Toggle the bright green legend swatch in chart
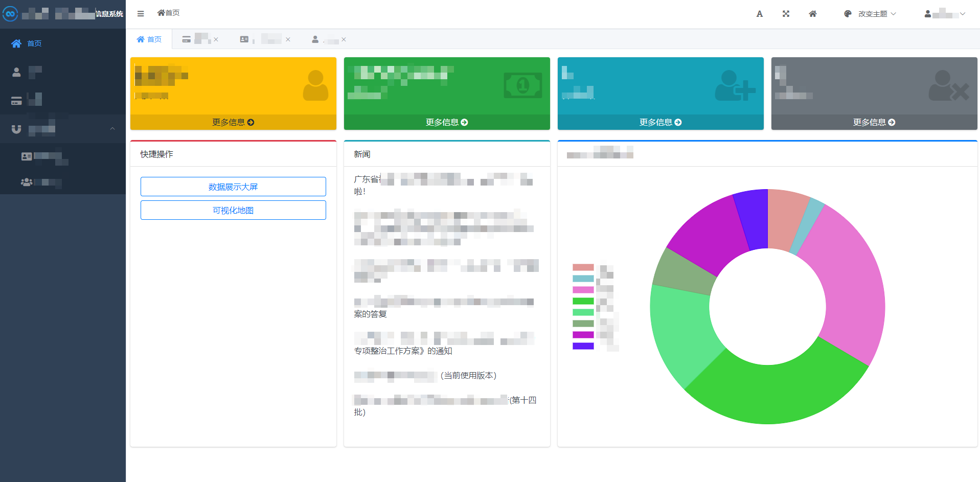 [x=583, y=301]
